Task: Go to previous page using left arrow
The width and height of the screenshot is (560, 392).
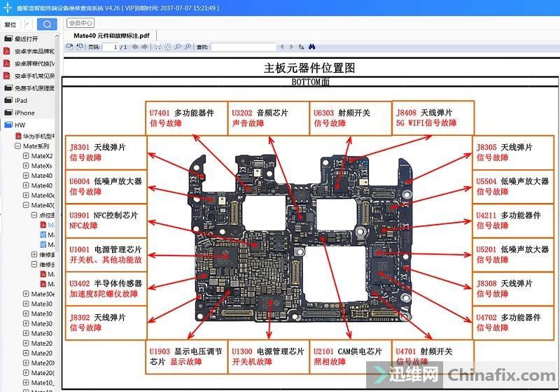Action: 135,47
